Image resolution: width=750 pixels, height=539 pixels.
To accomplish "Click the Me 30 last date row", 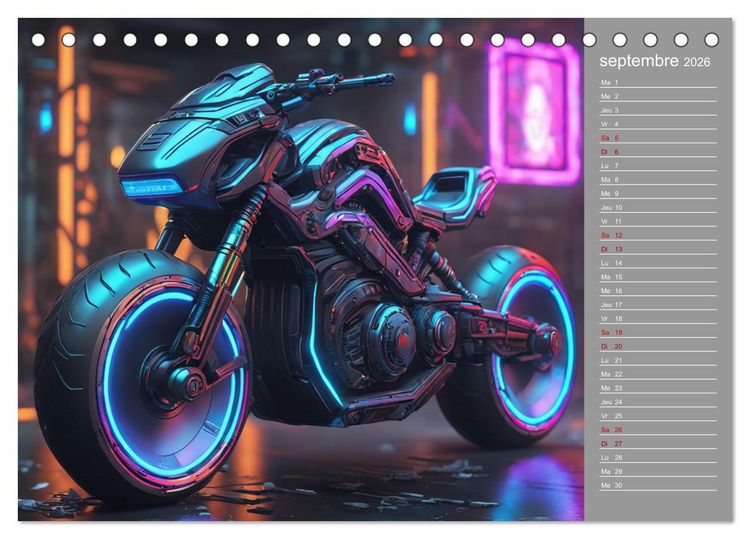I will click(658, 485).
